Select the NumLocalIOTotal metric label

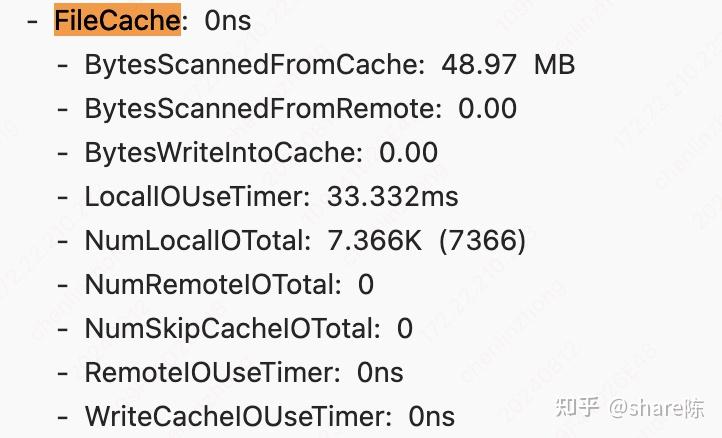point(198,241)
